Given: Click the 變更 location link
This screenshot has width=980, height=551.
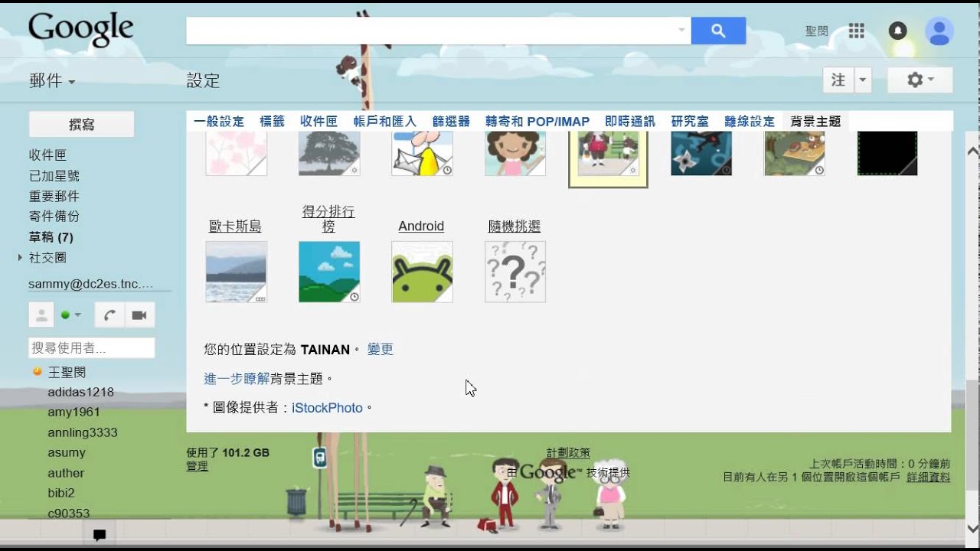Looking at the screenshot, I should pyautogui.click(x=381, y=349).
